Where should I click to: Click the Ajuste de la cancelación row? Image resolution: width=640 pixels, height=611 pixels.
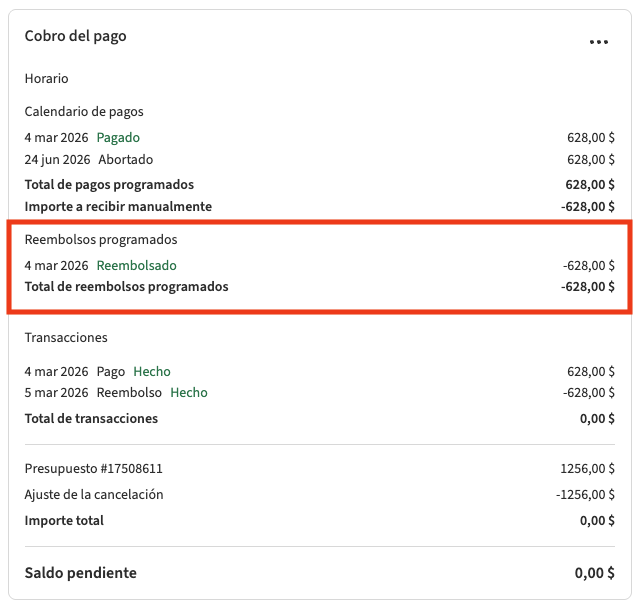coord(93,494)
